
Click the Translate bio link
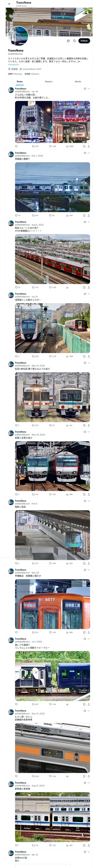click(x=14, y=64)
